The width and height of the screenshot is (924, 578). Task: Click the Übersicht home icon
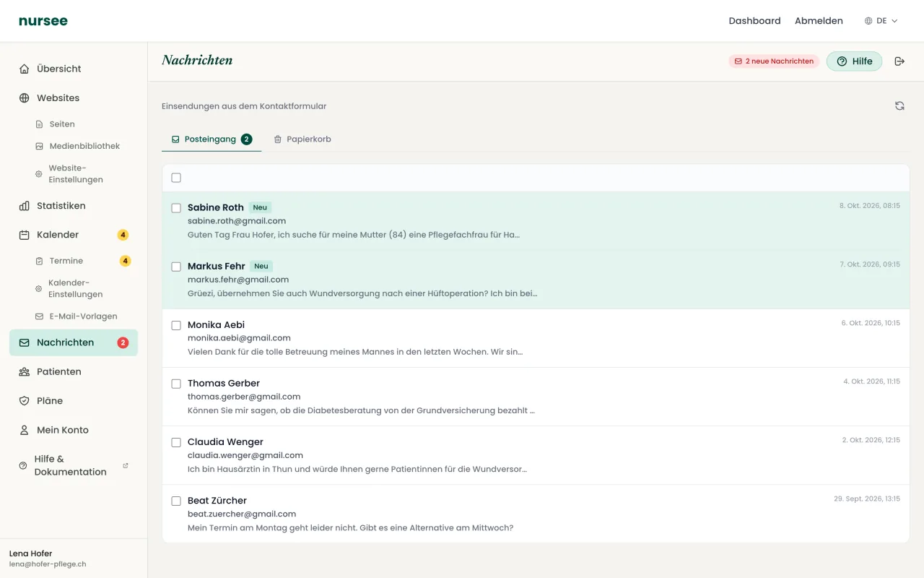[25, 69]
